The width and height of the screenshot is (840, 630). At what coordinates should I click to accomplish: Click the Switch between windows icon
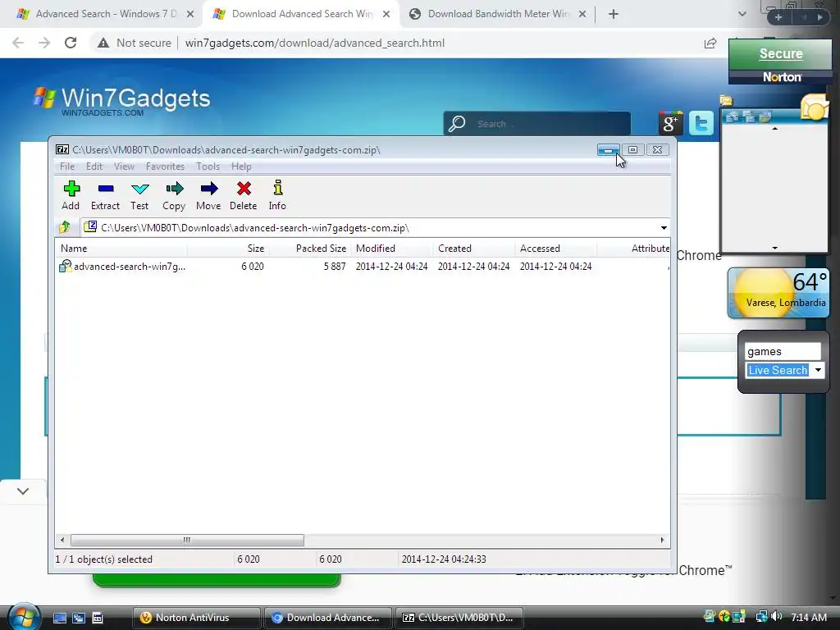79,618
